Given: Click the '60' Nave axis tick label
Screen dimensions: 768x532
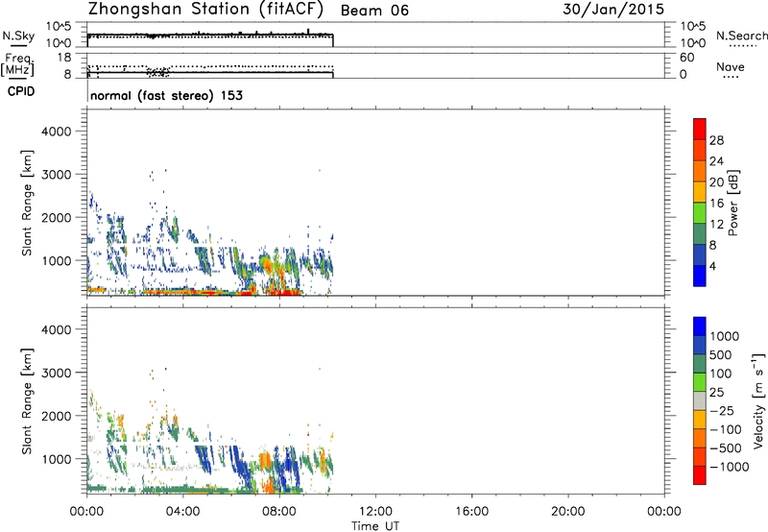Looking at the screenshot, I should [x=686, y=58].
